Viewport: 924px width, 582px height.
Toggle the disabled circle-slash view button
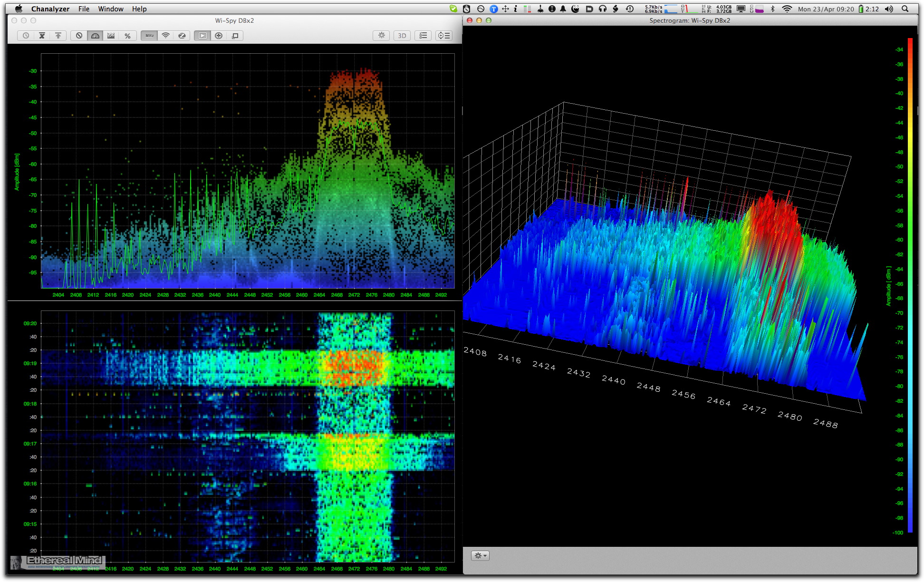click(x=79, y=36)
